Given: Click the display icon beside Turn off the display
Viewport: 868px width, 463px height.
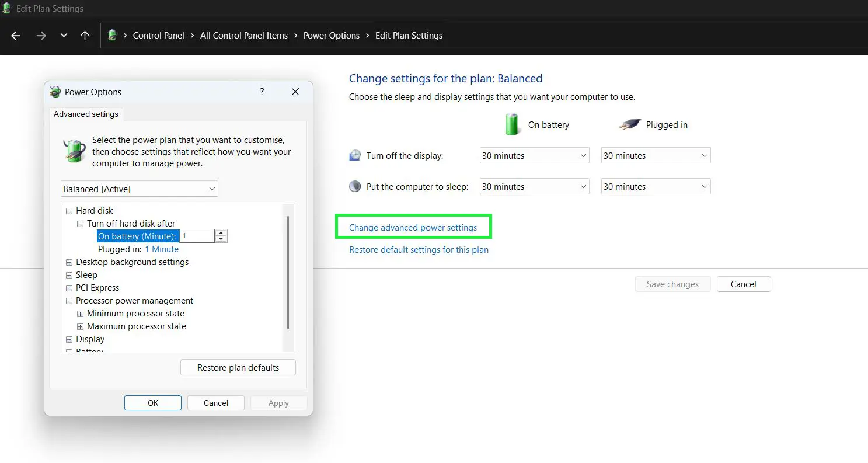Looking at the screenshot, I should point(355,155).
